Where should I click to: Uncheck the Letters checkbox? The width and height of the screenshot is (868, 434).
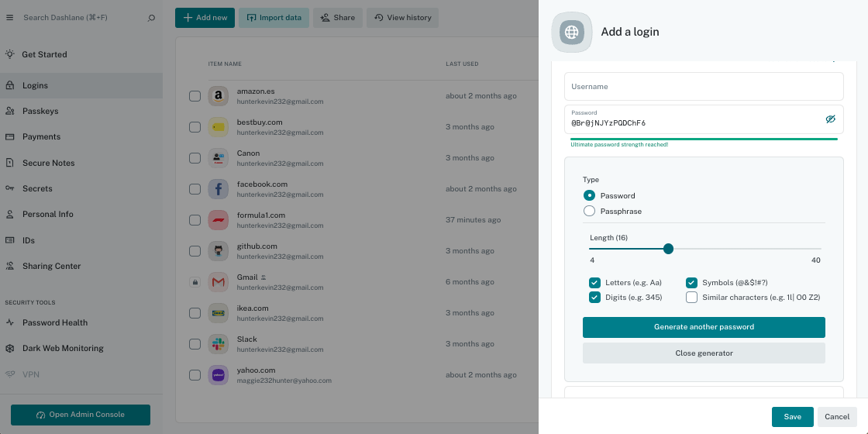pyautogui.click(x=594, y=282)
